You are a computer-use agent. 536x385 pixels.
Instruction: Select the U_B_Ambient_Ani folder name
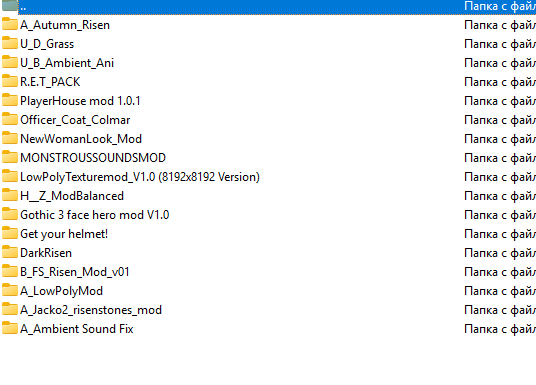coord(67,63)
